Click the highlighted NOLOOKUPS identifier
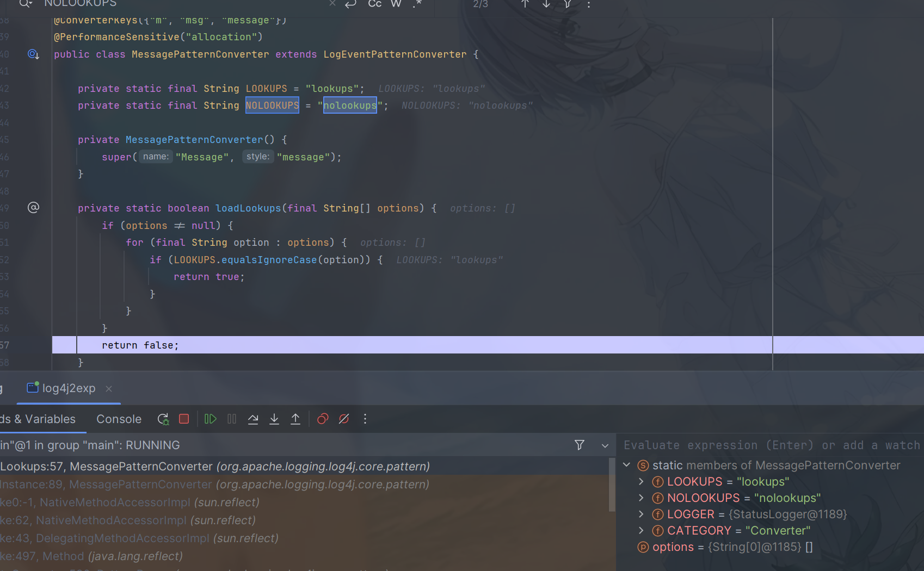Screen dimensions: 924x571 click(272, 105)
